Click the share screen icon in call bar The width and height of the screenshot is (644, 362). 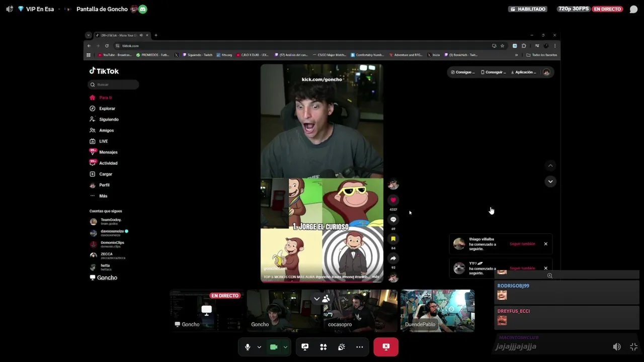(x=305, y=347)
